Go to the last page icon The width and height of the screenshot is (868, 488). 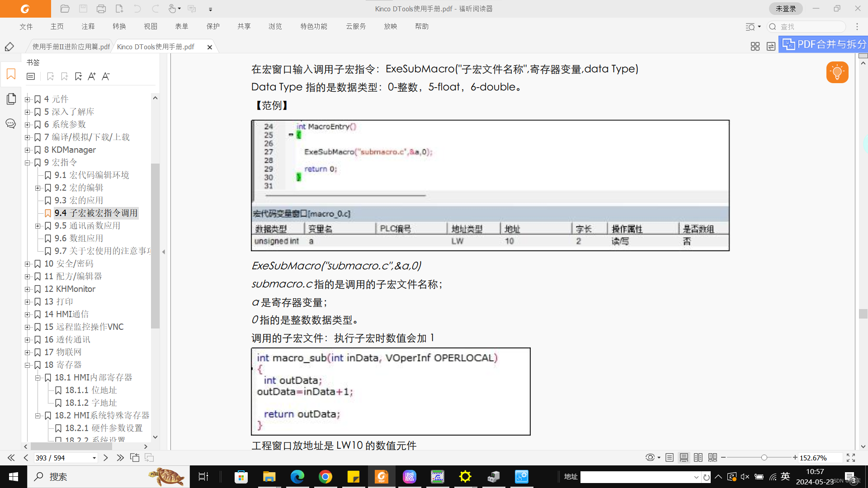tap(120, 458)
